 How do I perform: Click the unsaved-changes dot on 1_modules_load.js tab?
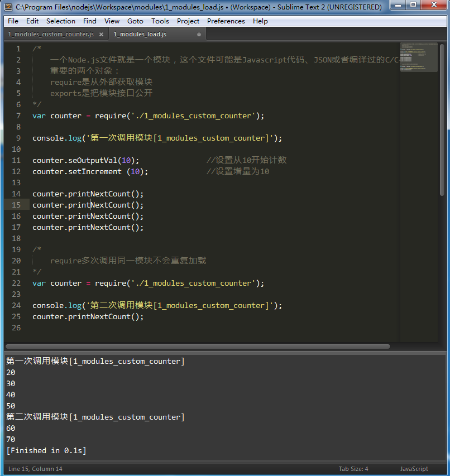(198, 33)
